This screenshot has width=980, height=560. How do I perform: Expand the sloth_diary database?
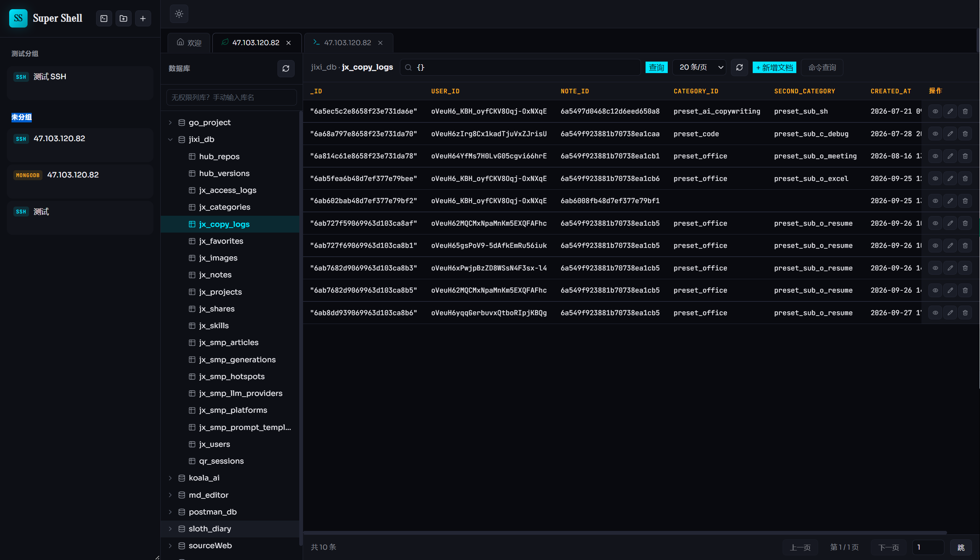click(170, 529)
